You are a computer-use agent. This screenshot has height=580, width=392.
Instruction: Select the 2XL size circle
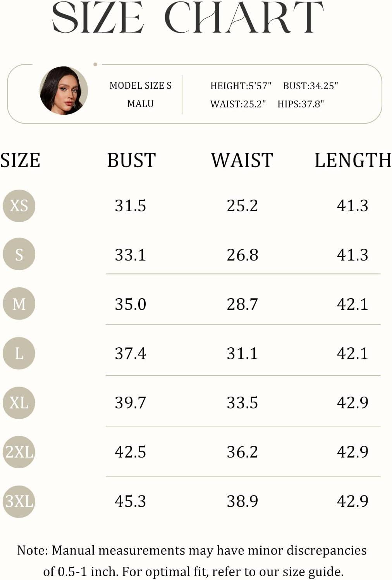[x=19, y=452]
